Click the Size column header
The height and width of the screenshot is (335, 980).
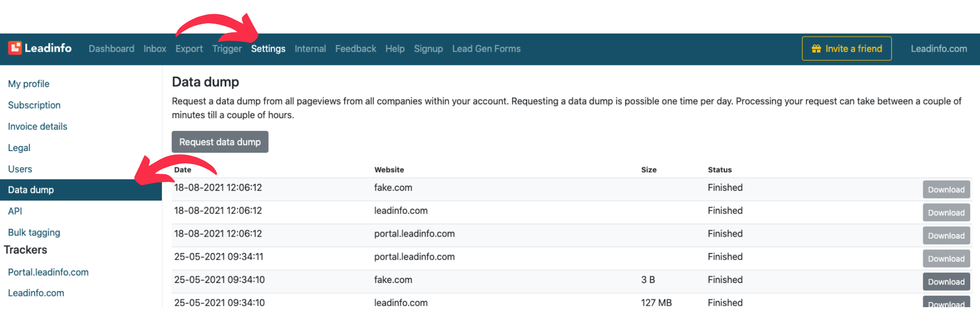pos(649,170)
